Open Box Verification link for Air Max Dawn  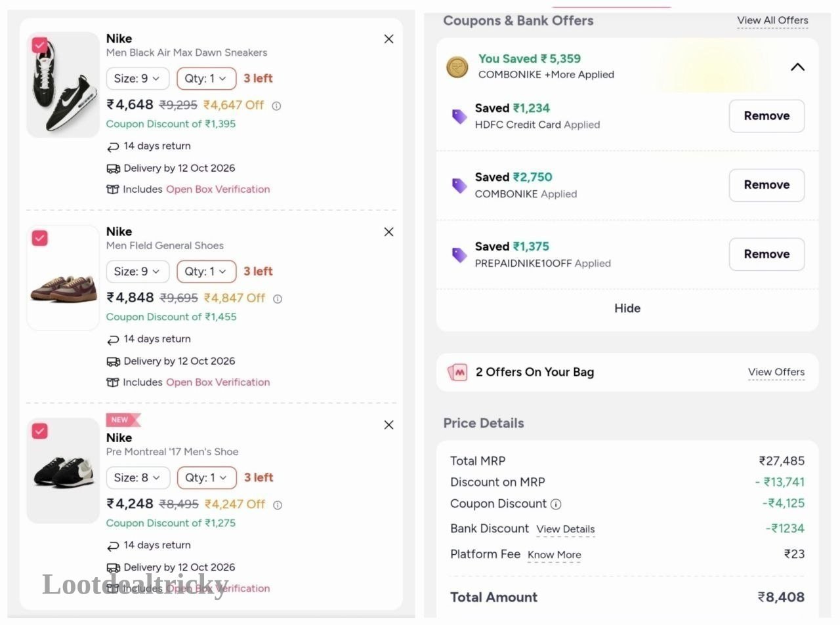tap(218, 190)
